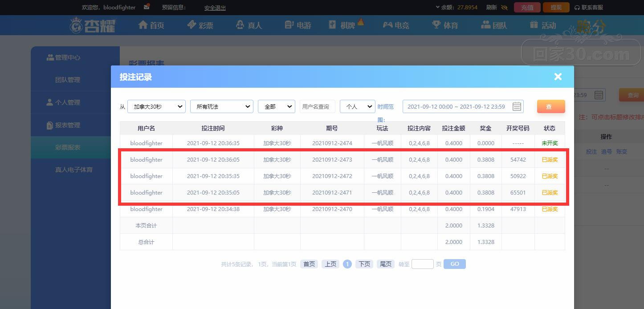Screen dimensions: 644x309
Task: Click the 充值 recharge button
Action: [527, 8]
